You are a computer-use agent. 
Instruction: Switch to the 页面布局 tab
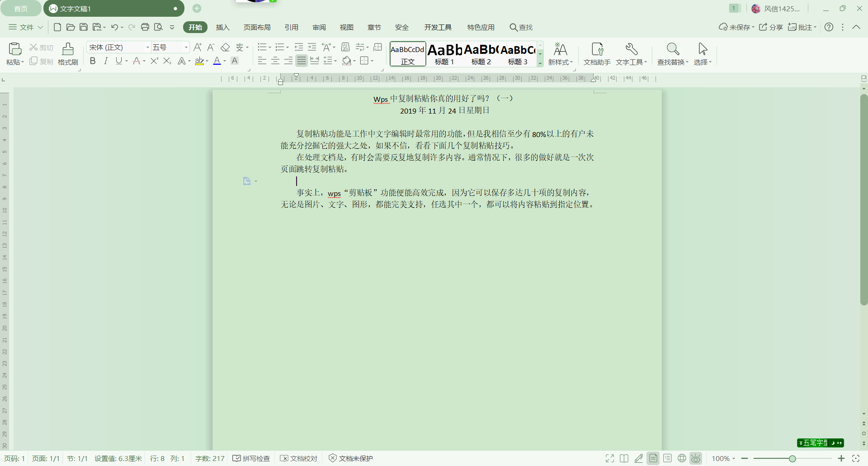click(257, 27)
